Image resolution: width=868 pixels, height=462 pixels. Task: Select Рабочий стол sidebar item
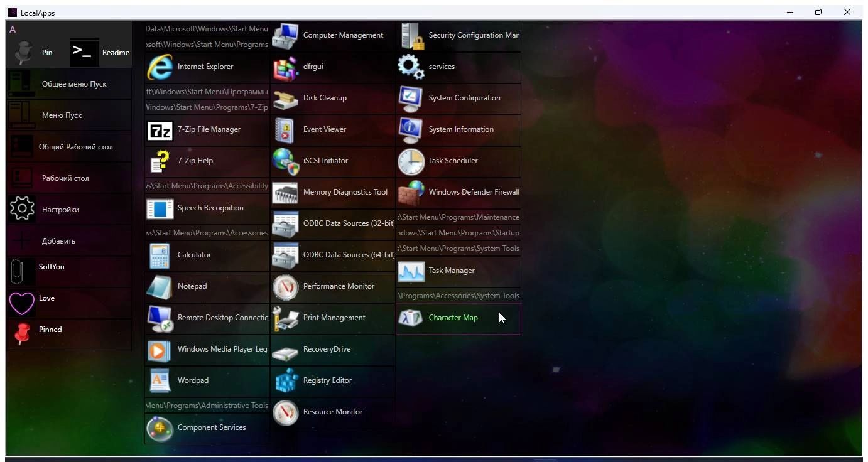[69, 178]
